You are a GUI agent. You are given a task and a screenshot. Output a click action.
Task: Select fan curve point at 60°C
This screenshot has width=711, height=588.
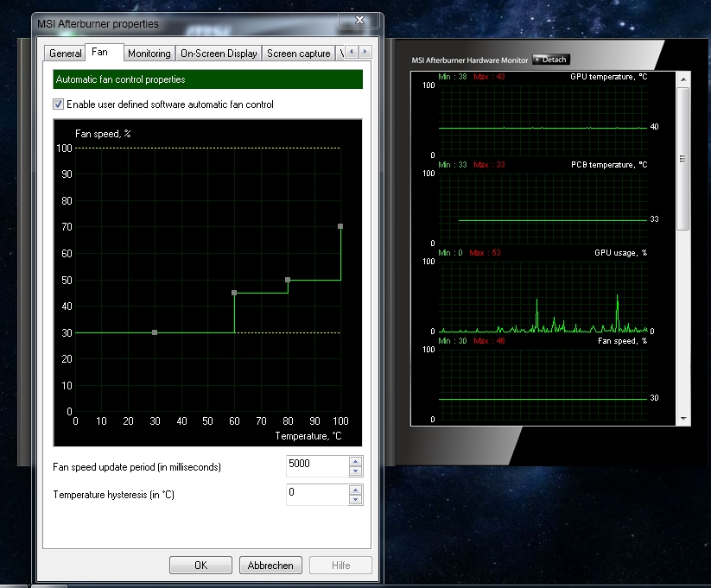click(234, 293)
